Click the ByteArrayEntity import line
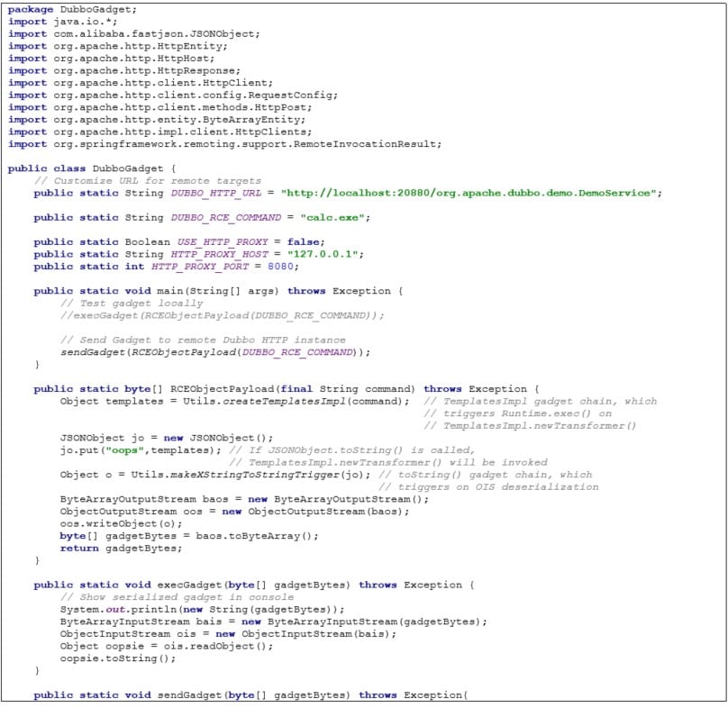This screenshot has width=728, height=708. [157, 119]
